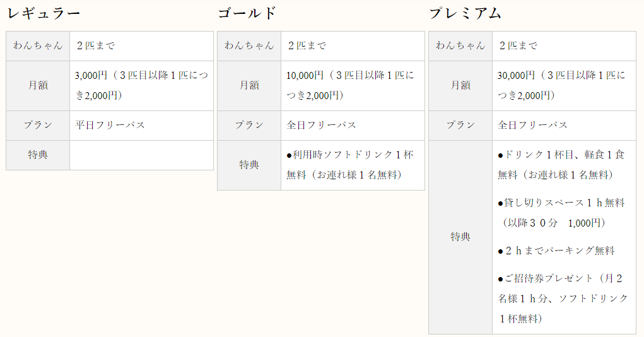Click the 平日フリーパス plan cell

coord(142,126)
